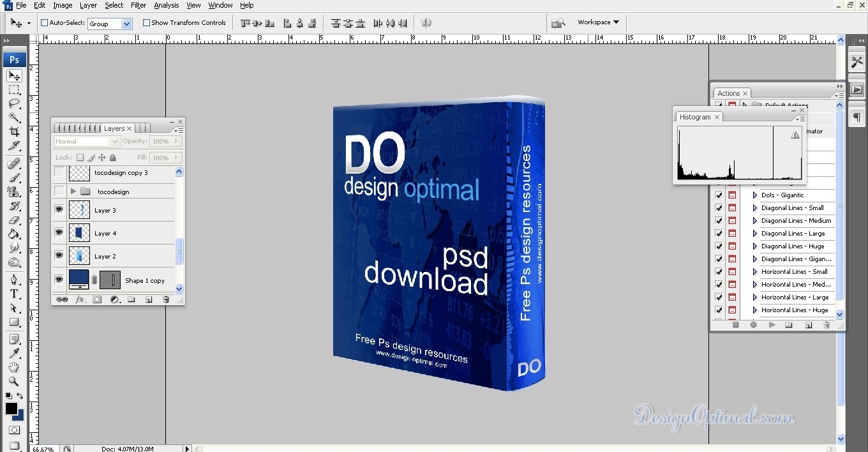Open the Workspace dropdown menu
The width and height of the screenshot is (868, 452).
(598, 22)
